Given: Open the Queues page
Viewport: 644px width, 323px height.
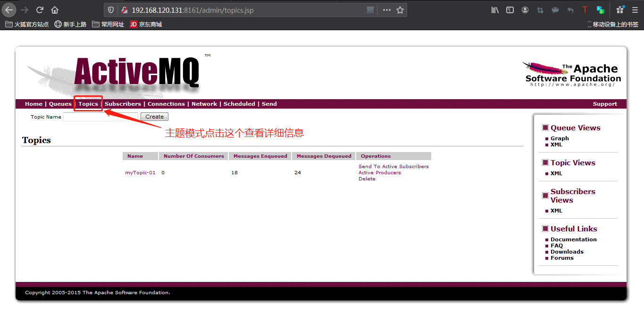Looking at the screenshot, I should [60, 104].
